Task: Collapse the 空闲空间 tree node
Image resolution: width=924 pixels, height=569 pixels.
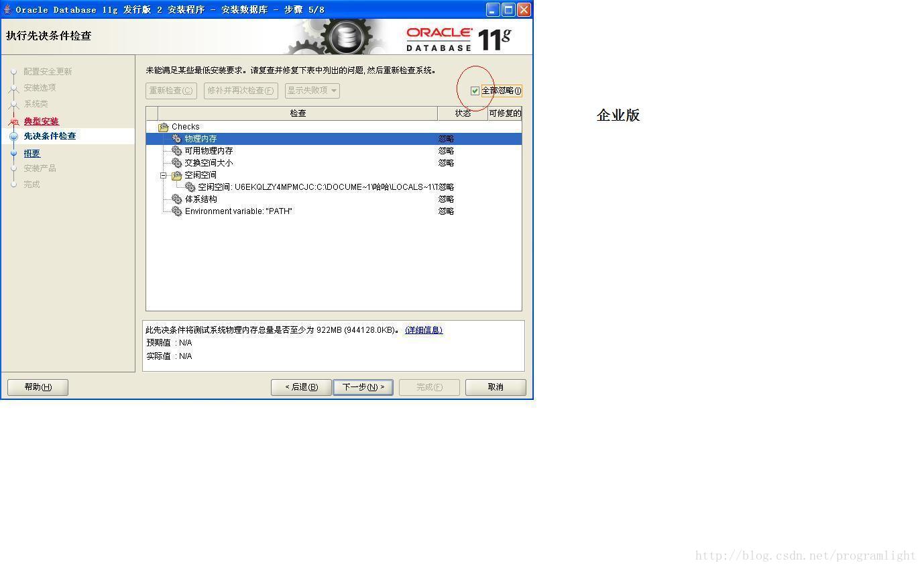Action: [x=163, y=175]
